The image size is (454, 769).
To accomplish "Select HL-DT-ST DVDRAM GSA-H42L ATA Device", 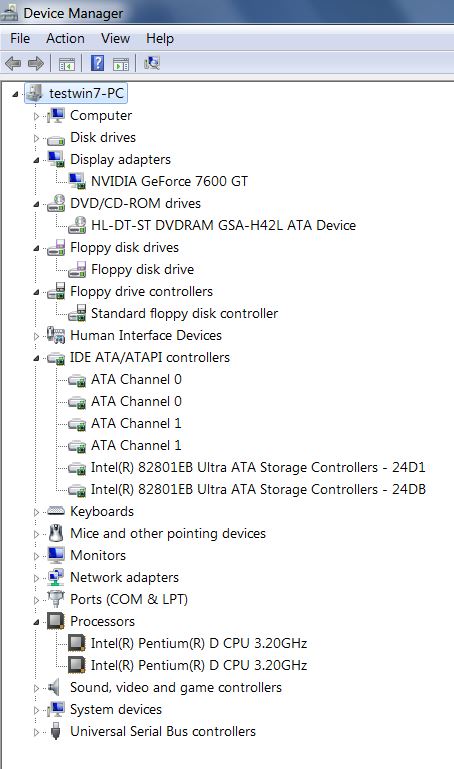I will click(x=223, y=225).
